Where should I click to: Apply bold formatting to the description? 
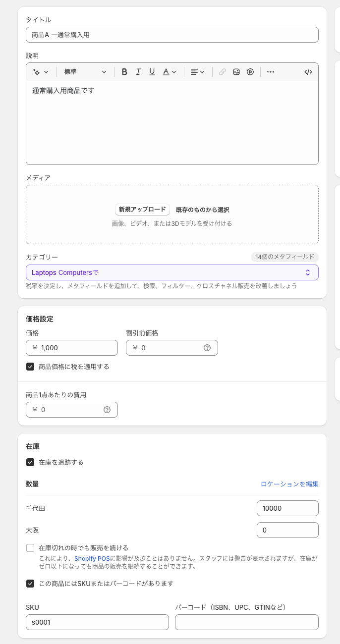(x=124, y=72)
